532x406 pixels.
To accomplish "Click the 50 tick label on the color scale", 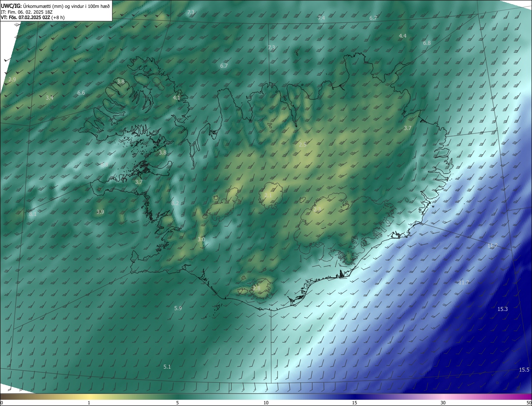I will [x=529, y=403].
